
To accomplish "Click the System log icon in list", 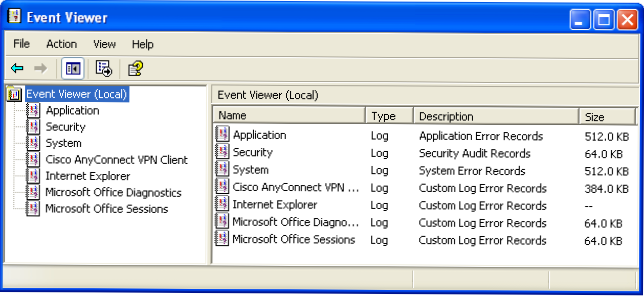I will [x=223, y=170].
